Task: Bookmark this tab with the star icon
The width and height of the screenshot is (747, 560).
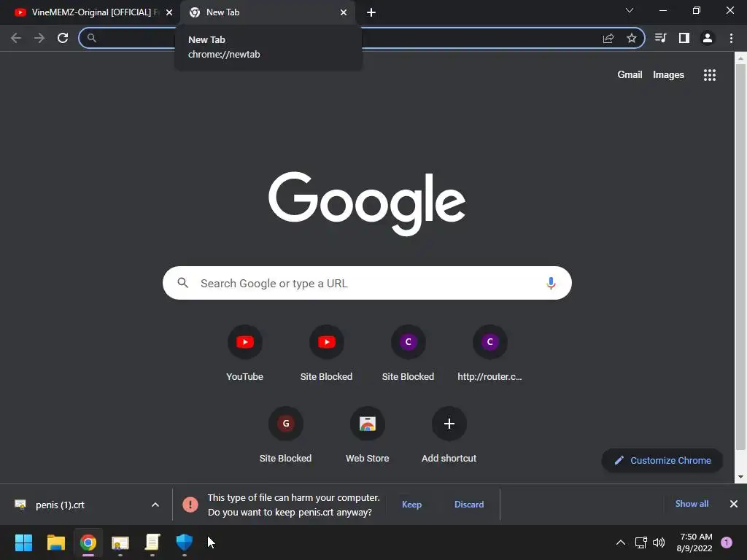Action: coord(632,38)
